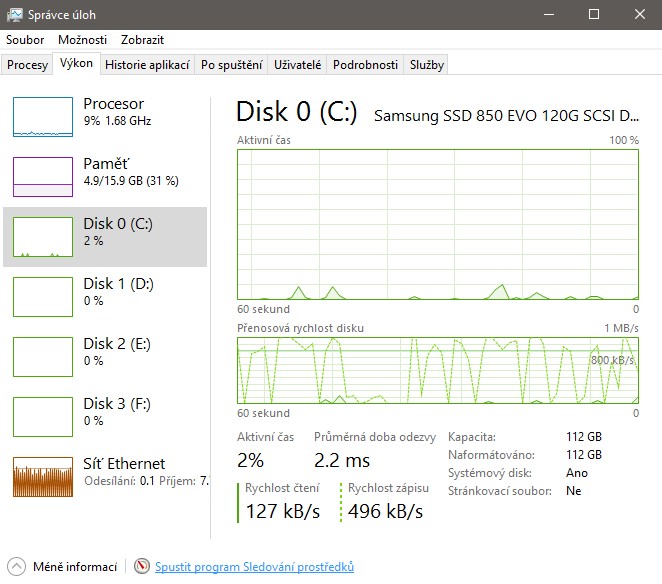Switch to the Procesy tab
Viewport: 662px width, 584px height.
27,65
